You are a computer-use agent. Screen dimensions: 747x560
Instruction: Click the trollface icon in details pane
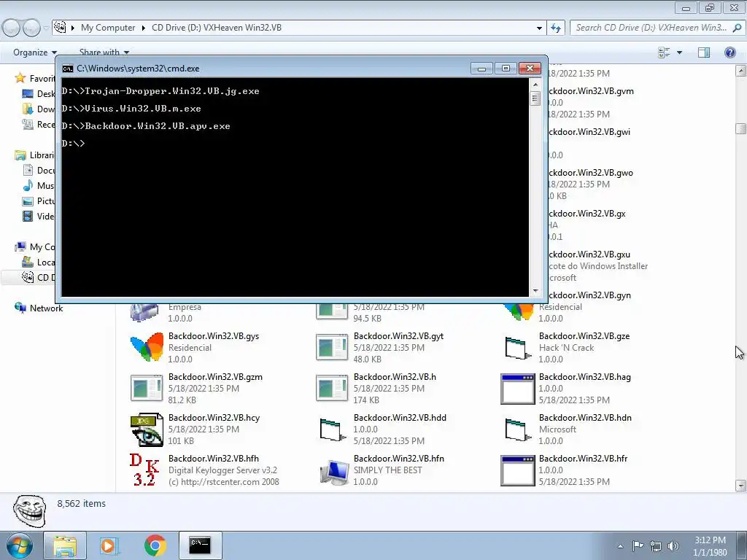pos(29,510)
